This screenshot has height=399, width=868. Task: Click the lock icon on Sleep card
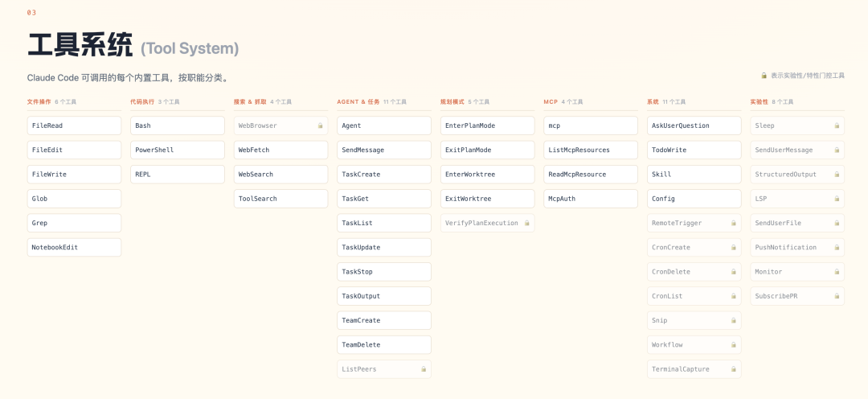837,126
